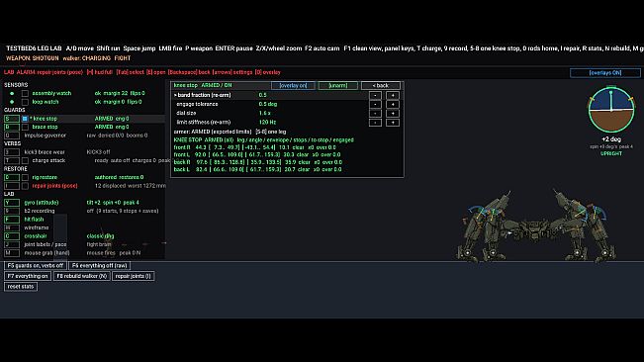This screenshot has height=362, width=644.
Task: Select the impulse governor row label
Action: (45, 136)
